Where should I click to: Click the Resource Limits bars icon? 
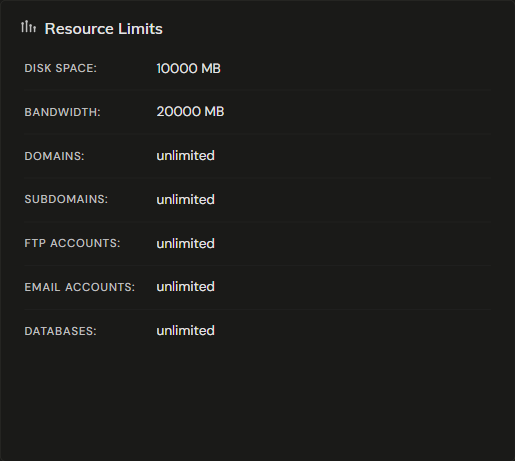tap(28, 27)
